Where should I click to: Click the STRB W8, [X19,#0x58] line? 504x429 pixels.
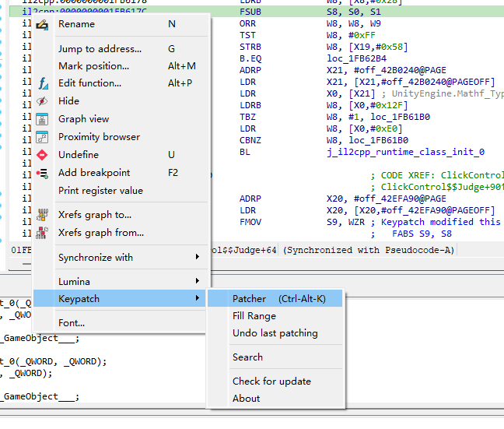(324, 47)
